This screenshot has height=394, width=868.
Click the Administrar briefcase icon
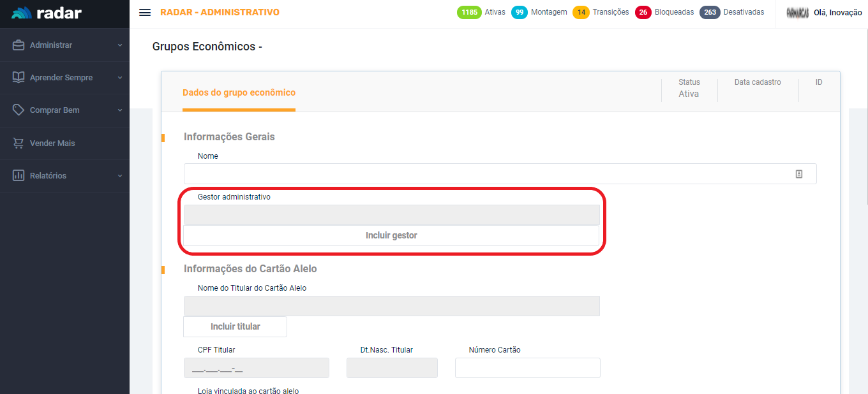pos(19,45)
